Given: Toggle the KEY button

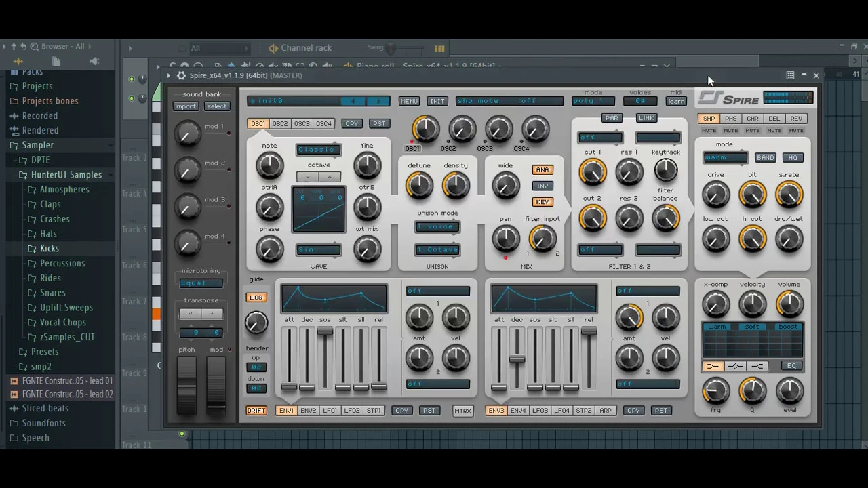Looking at the screenshot, I should 542,202.
